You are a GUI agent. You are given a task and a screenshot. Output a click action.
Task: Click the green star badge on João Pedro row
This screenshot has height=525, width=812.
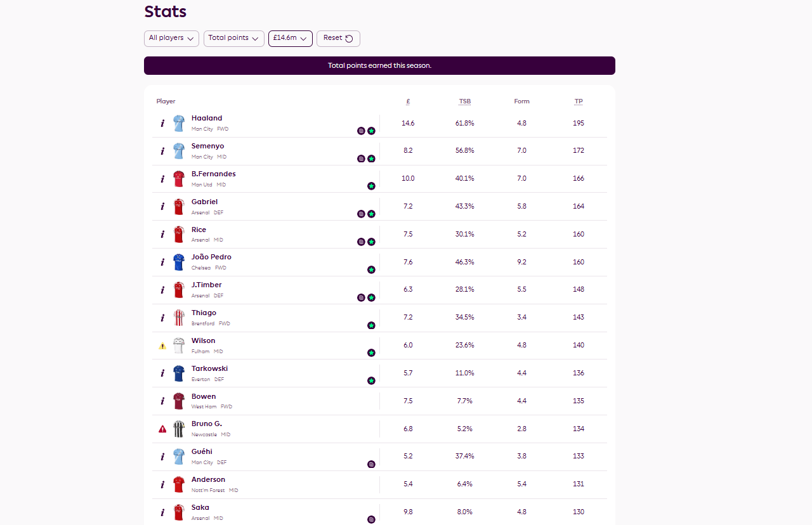pos(371,269)
